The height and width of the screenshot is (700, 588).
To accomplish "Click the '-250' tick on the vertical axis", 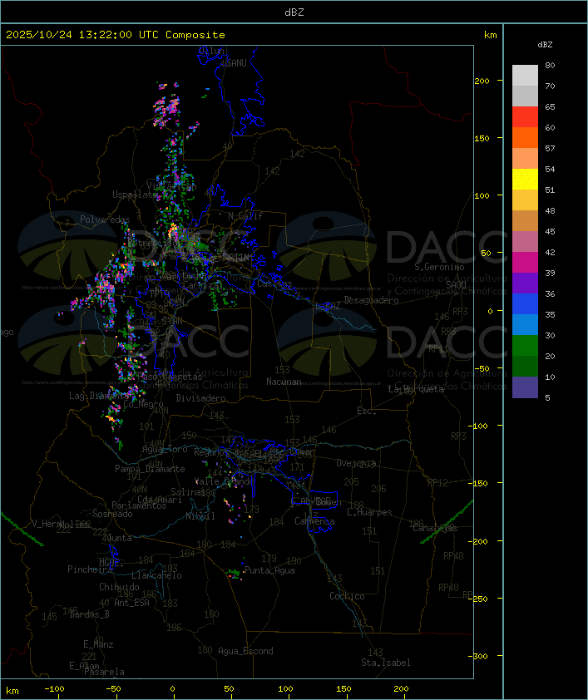I will 478,599.
